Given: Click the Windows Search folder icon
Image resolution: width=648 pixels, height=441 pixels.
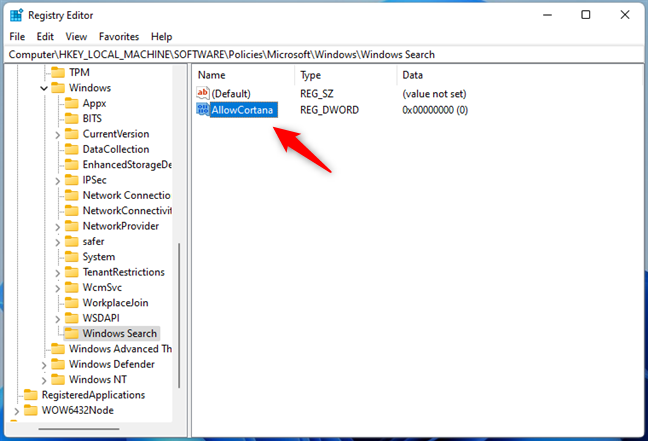Looking at the screenshot, I should click(71, 333).
